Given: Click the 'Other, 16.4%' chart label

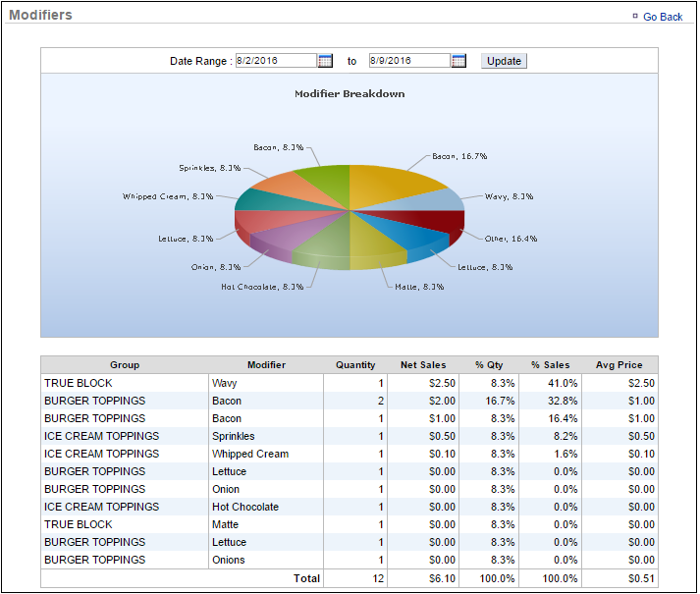Looking at the screenshot, I should (x=511, y=239).
